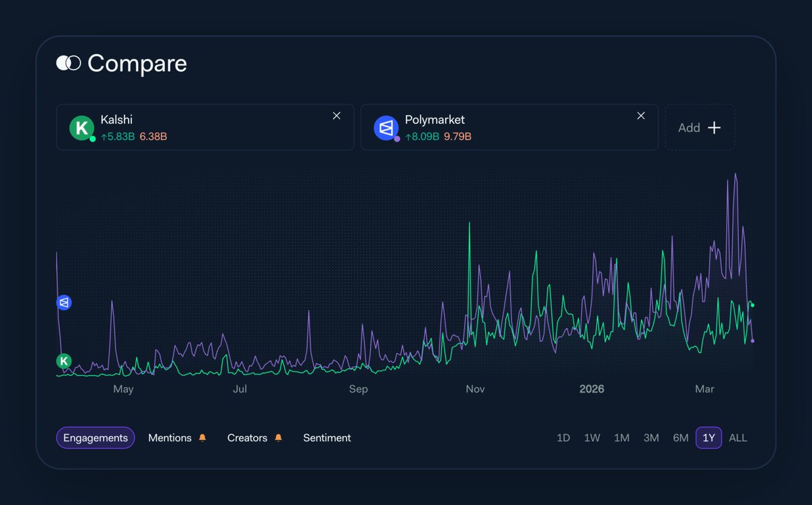This screenshot has width=812, height=505.
Task: Click the Kalshi K logo in its card
Action: pyautogui.click(x=81, y=129)
